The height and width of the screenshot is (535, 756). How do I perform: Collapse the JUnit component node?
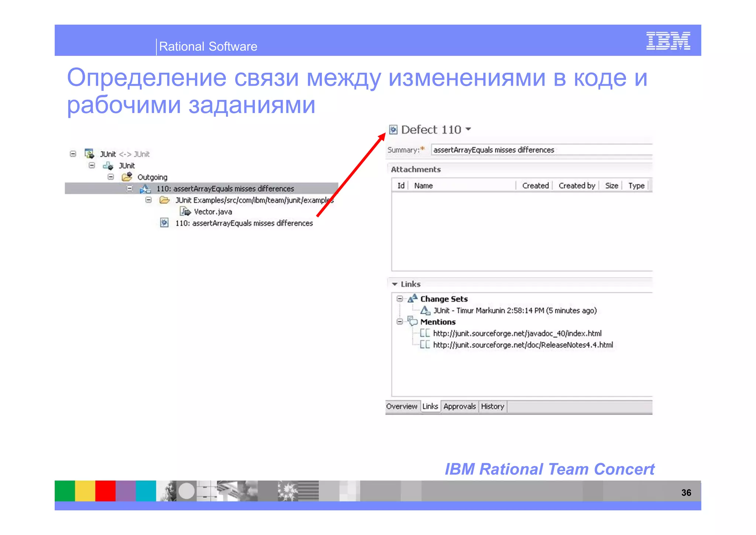tap(92, 165)
